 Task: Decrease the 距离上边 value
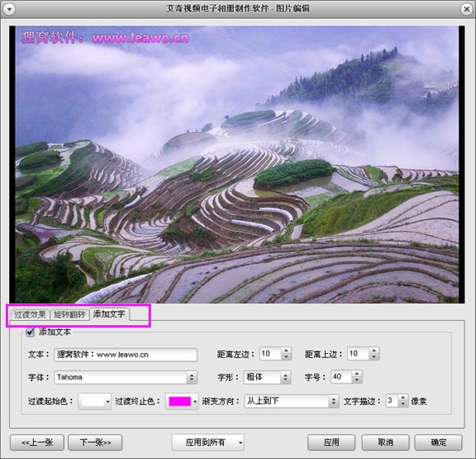pos(374,357)
